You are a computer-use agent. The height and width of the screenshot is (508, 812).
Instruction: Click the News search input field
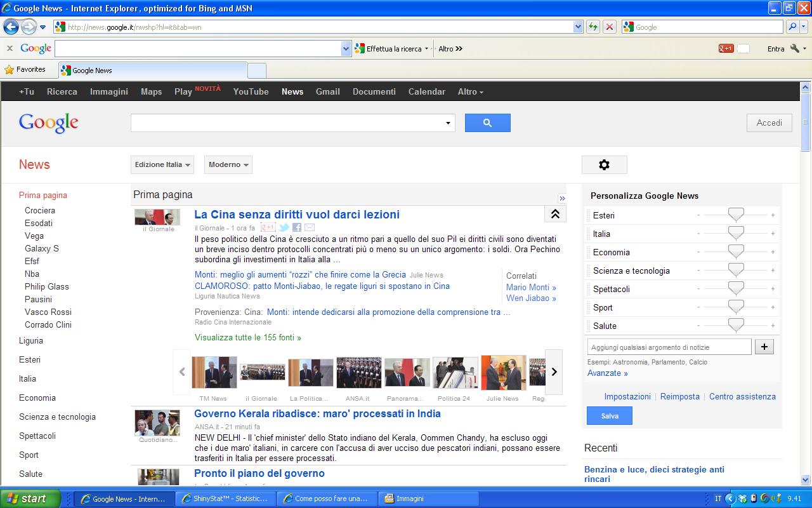[x=287, y=123]
